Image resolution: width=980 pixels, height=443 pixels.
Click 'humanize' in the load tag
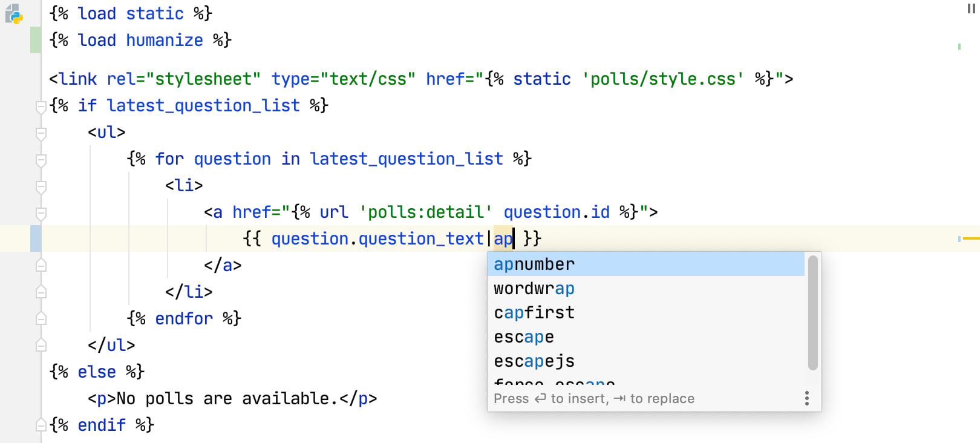165,40
